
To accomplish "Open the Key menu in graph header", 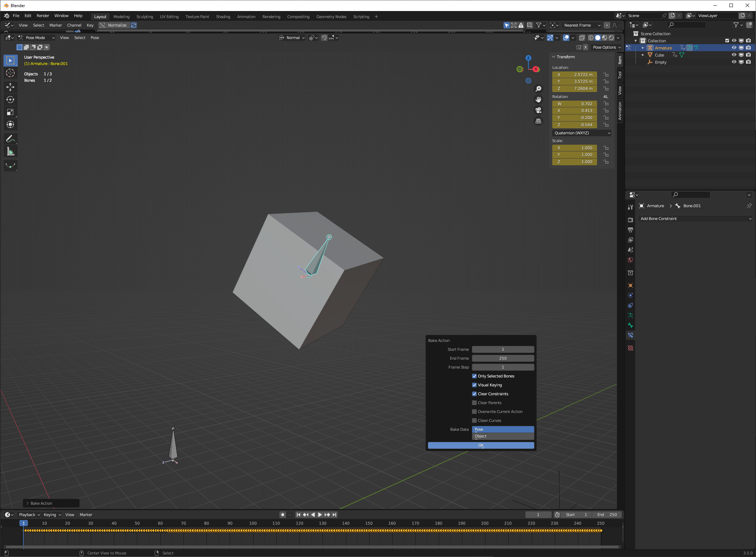I will tap(90, 25).
